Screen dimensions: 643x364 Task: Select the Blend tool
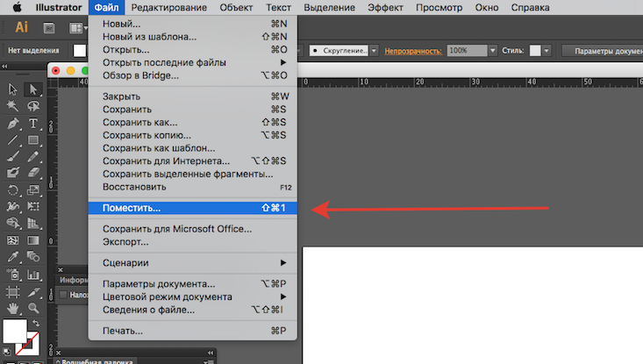(33, 257)
